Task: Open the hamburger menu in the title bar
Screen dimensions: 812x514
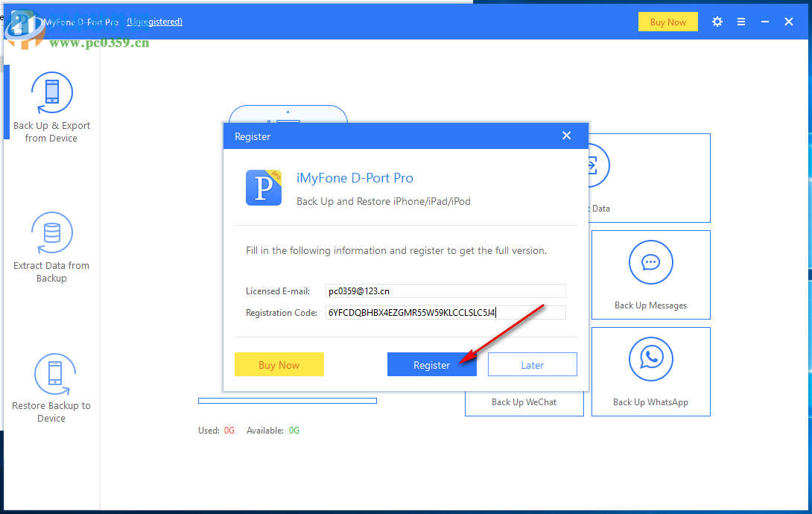Action: click(x=741, y=22)
